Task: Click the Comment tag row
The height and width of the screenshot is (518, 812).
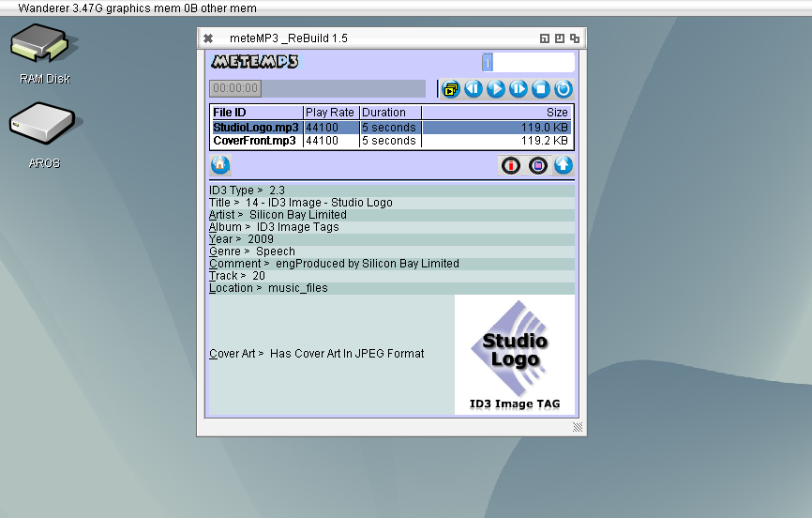Action: click(392, 264)
